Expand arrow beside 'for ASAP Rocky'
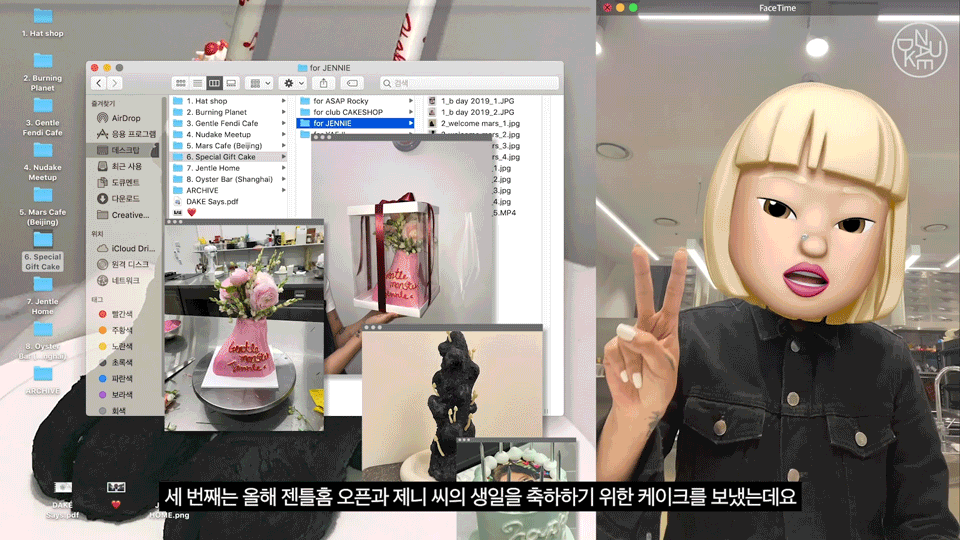This screenshot has height=540, width=960. click(x=411, y=101)
